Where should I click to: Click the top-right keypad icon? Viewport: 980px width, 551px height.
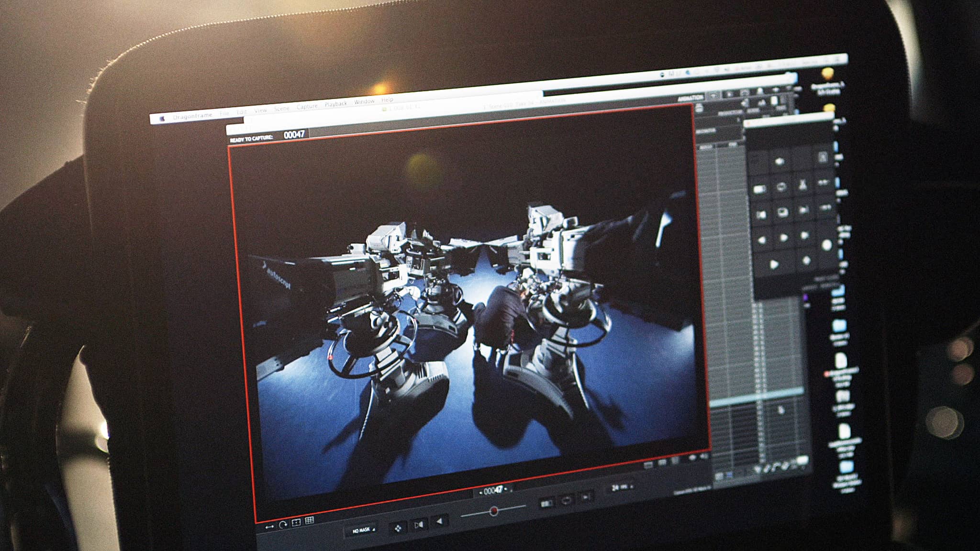tap(822, 157)
